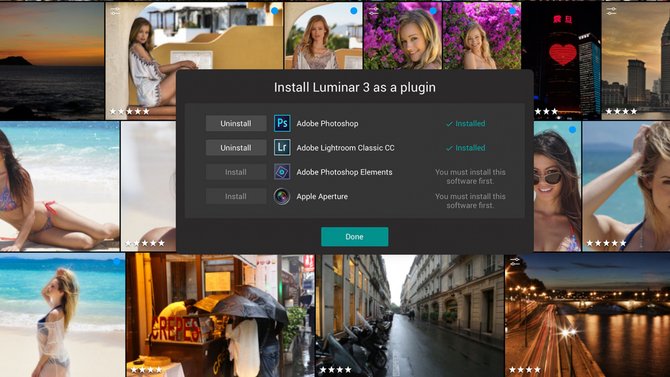Select the sunset over sea thumbnail
This screenshot has width=670, height=377.
tap(52, 61)
